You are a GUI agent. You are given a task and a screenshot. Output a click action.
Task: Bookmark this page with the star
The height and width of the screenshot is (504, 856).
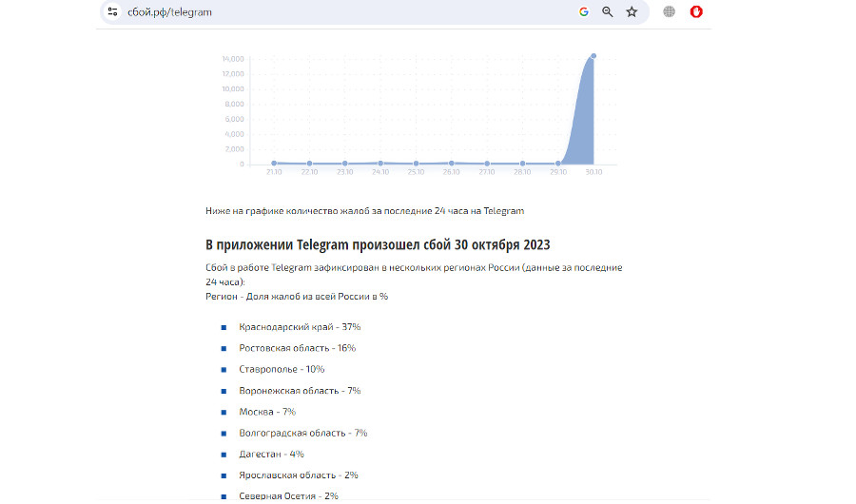(632, 12)
